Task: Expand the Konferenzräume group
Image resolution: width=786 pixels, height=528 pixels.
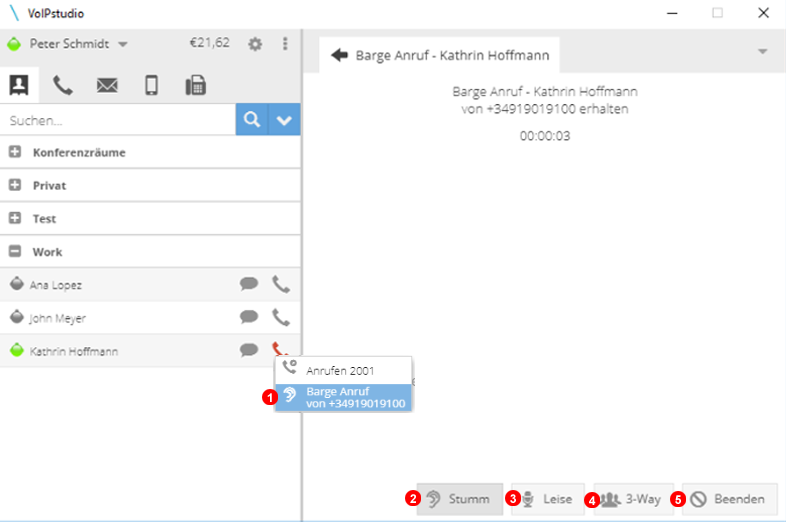Action: (15, 152)
